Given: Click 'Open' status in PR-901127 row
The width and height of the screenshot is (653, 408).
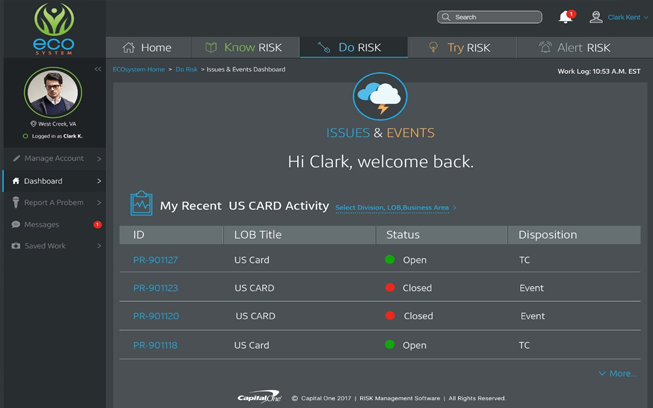Looking at the screenshot, I should point(414,260).
